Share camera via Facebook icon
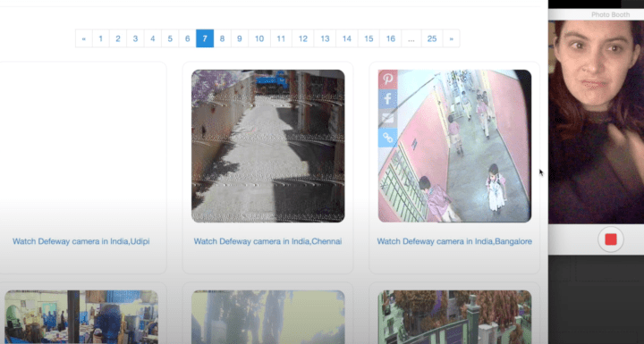 point(387,99)
